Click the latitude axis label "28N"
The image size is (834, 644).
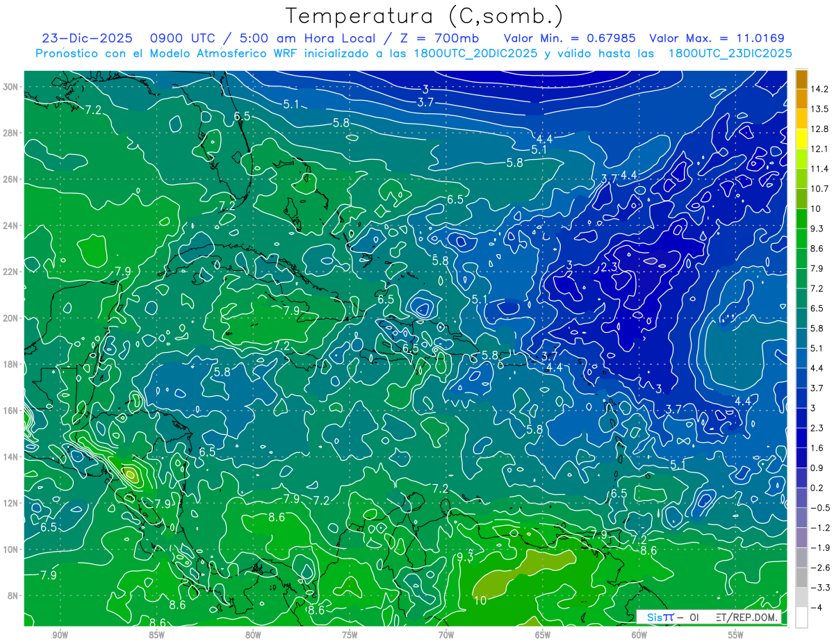coord(12,133)
